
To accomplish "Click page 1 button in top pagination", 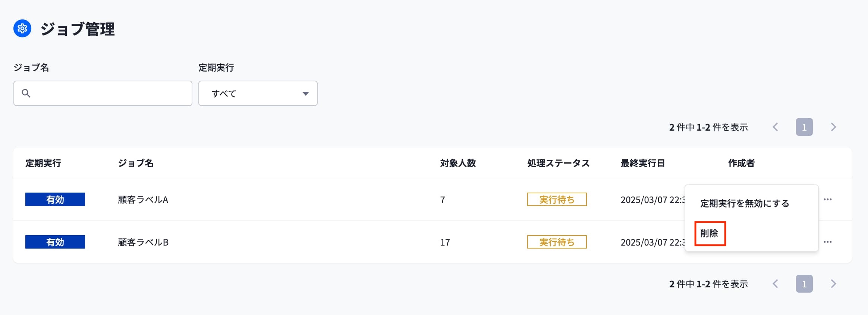I will [x=804, y=127].
